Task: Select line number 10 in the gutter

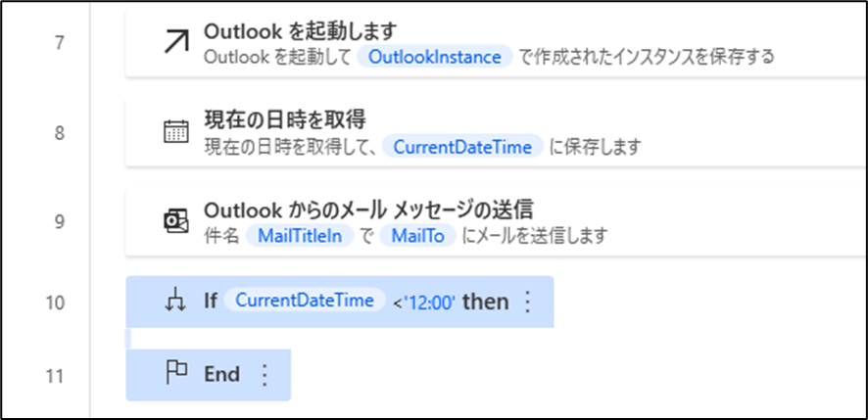Action: point(56,303)
